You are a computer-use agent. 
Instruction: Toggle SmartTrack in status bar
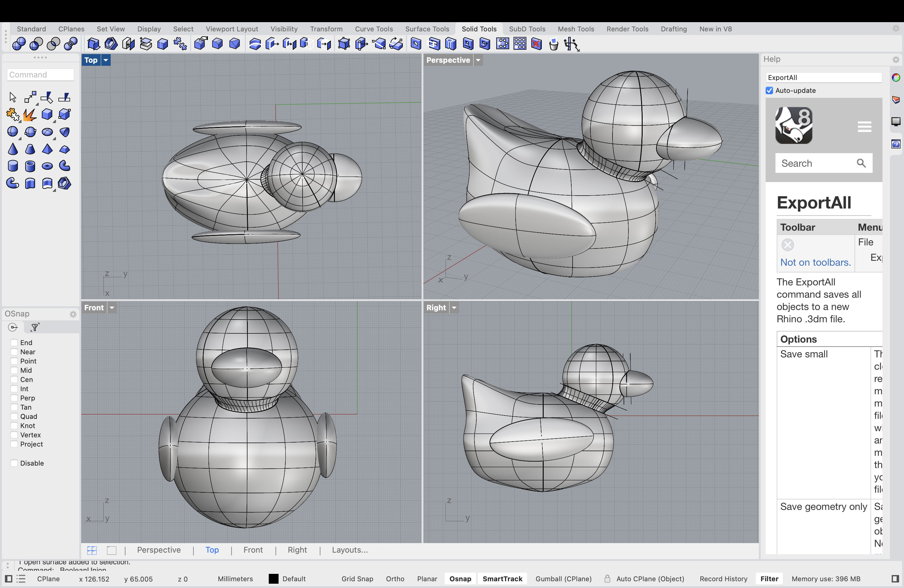tap(502, 579)
